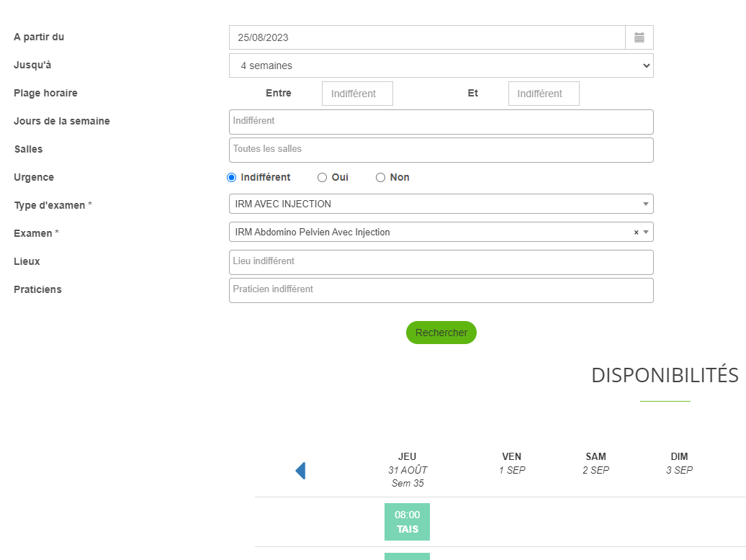The image size is (746, 560).
Task: Focus the Jours de la semaine field
Action: 441,122
